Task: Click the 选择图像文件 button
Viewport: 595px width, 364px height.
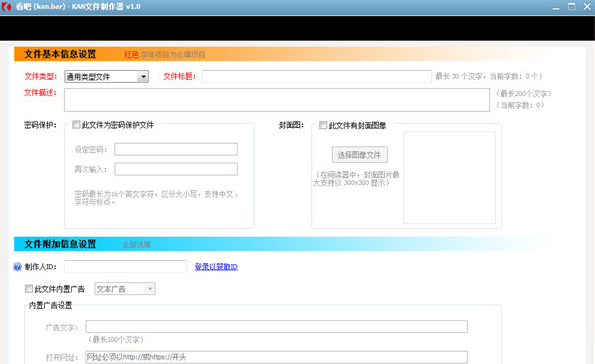Action: (x=360, y=154)
